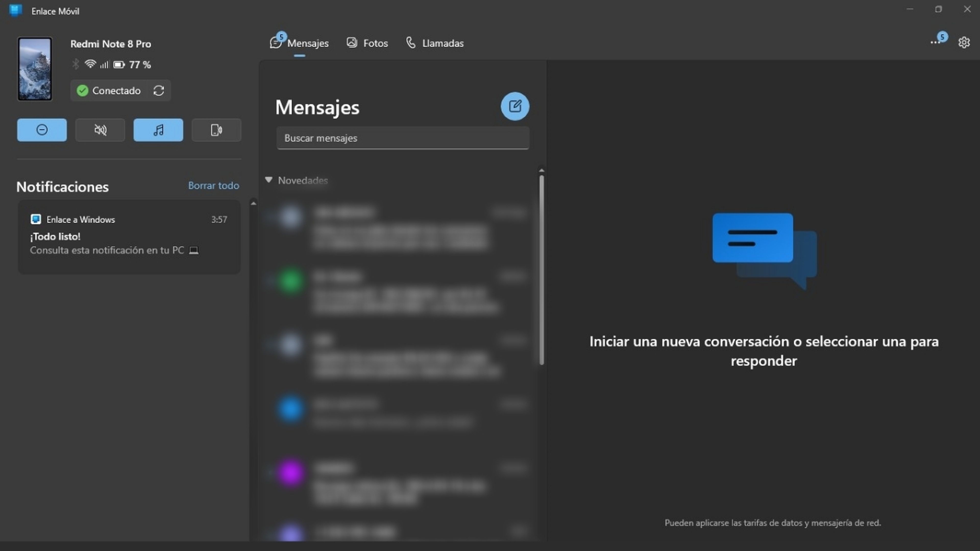Switch to the Llamadas tab

click(435, 43)
